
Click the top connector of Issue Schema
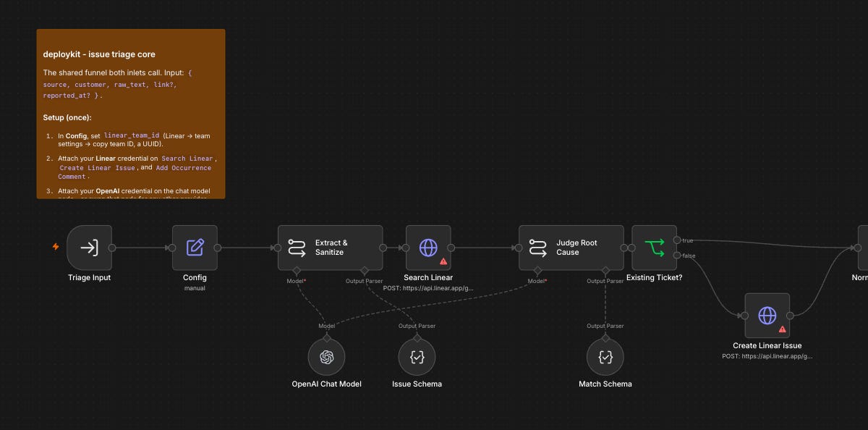click(x=417, y=338)
